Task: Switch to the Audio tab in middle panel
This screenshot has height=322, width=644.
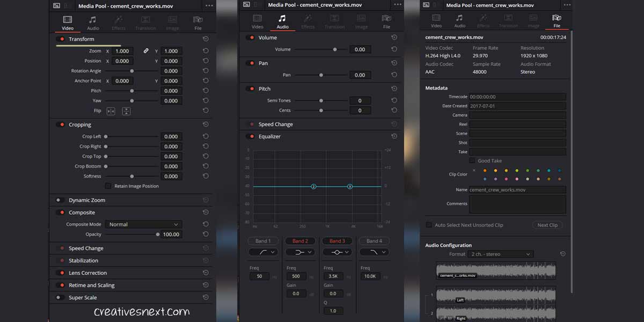Action: pyautogui.click(x=282, y=21)
